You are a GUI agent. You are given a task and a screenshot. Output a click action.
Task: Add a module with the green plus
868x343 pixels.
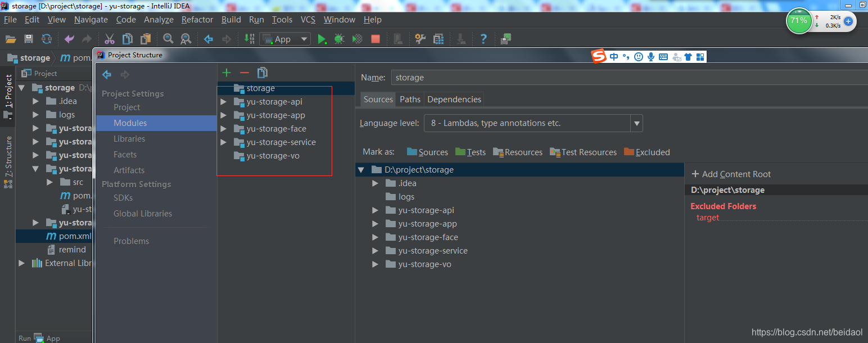[x=227, y=73]
